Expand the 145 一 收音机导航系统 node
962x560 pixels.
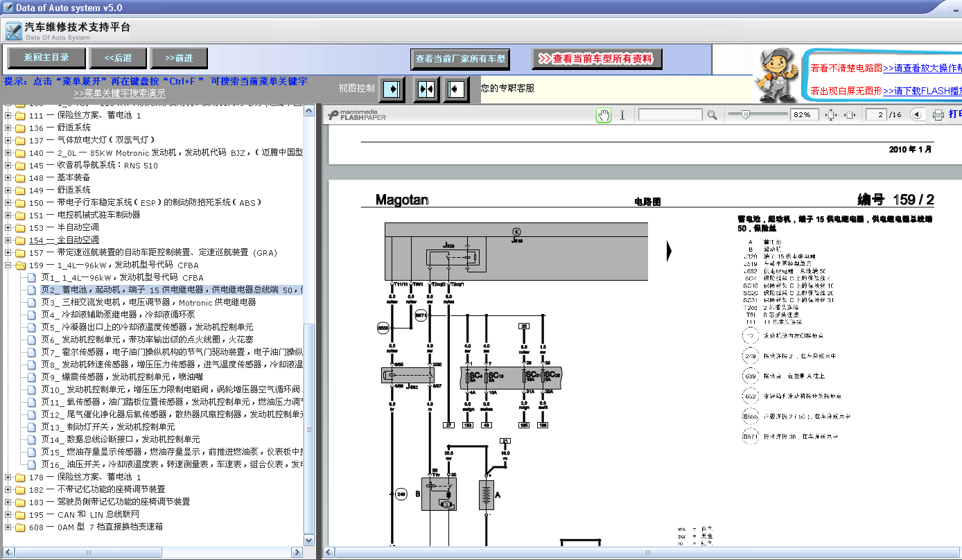point(8,166)
